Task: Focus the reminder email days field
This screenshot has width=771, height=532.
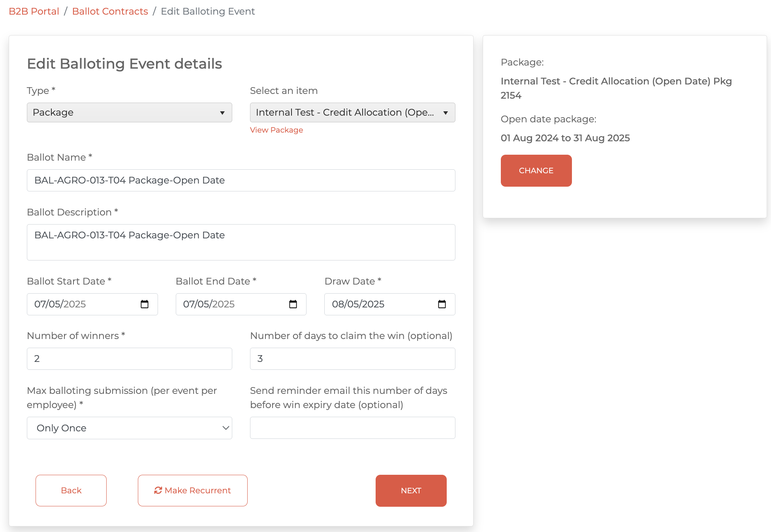Action: tap(352, 428)
